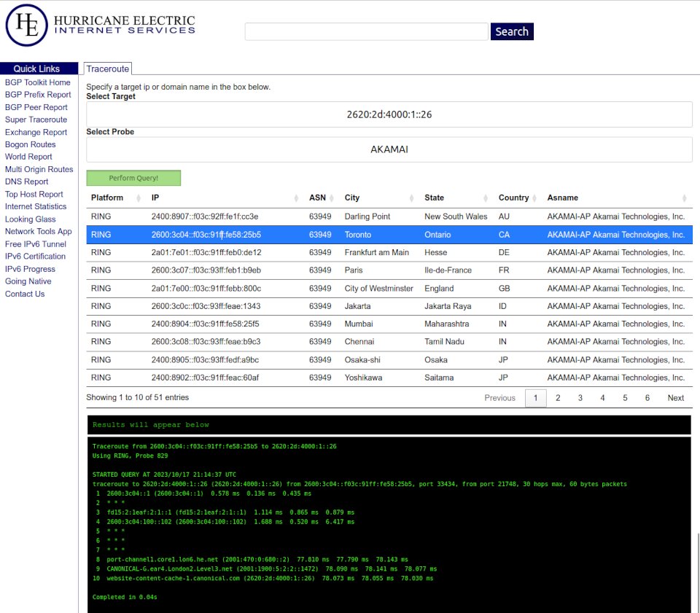
Task: Go to results page 6
Action: pos(647,398)
